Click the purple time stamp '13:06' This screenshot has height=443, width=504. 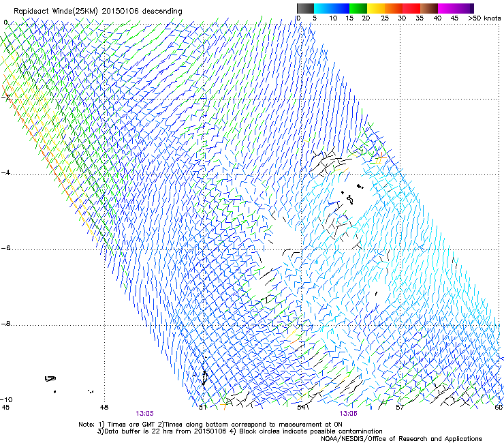pyautogui.click(x=349, y=414)
